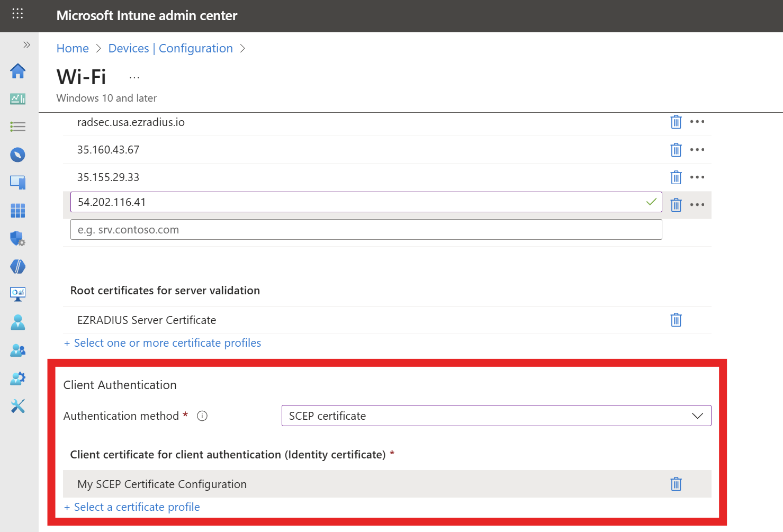Viewport: 783px width, 532px height.
Task: Delete the 54.202.116.41 server entry
Action: point(676,205)
